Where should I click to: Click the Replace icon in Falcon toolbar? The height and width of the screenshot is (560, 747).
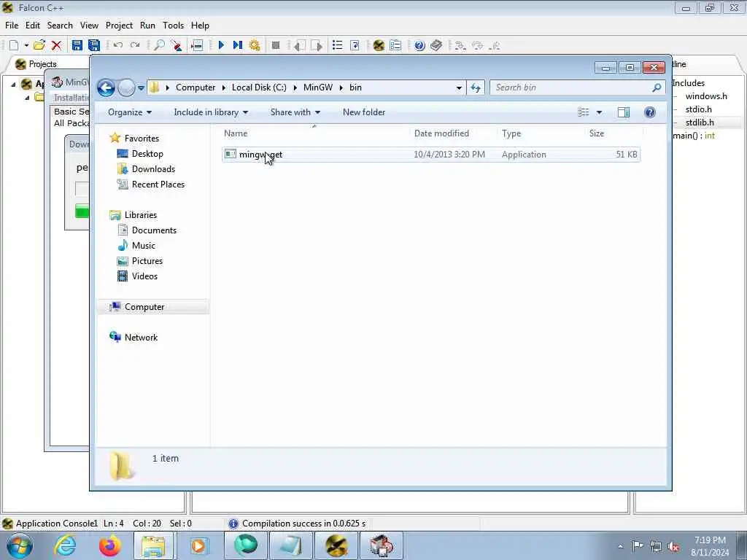[x=177, y=45]
